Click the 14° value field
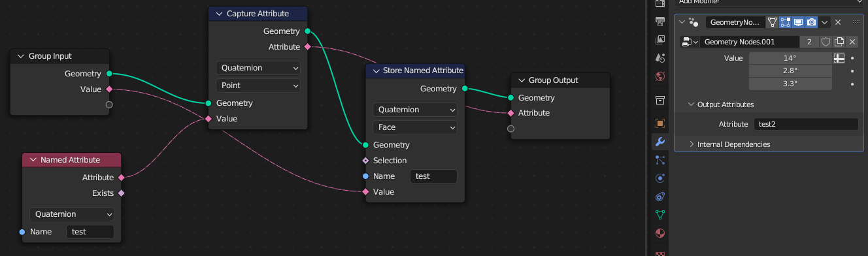Image resolution: width=868 pixels, height=256 pixels. (790, 58)
